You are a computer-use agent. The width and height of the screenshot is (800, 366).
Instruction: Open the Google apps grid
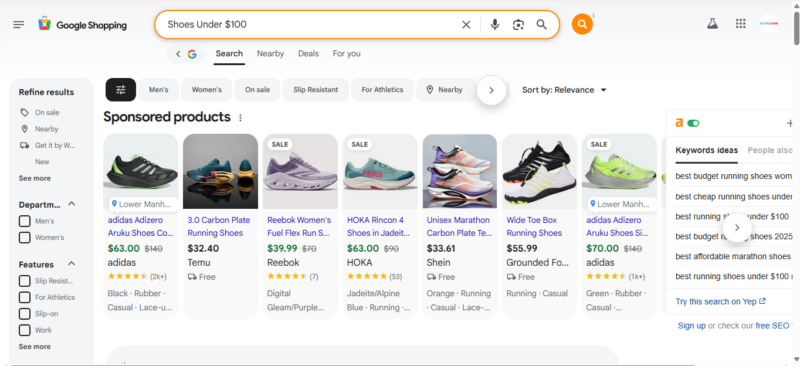point(741,23)
